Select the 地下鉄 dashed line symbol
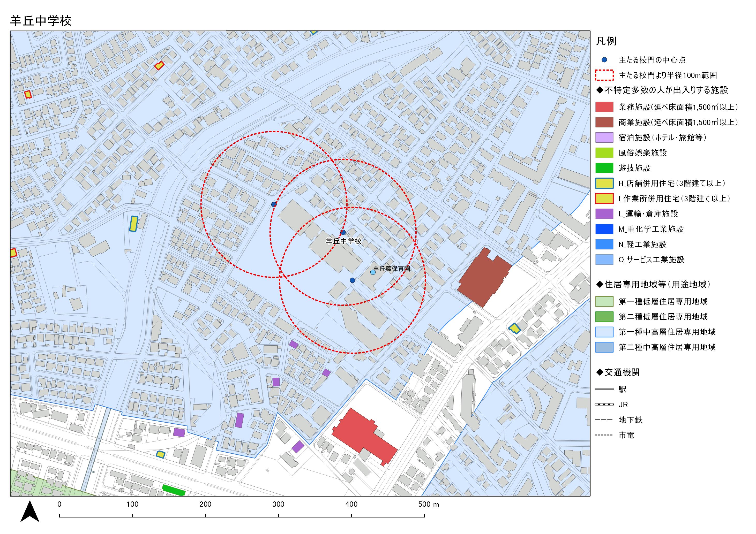 pos(604,420)
